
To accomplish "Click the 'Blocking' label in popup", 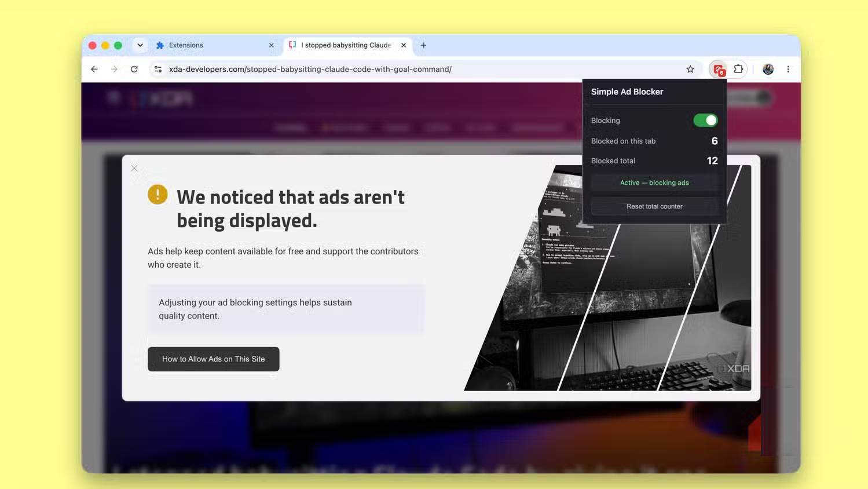I will click(605, 121).
